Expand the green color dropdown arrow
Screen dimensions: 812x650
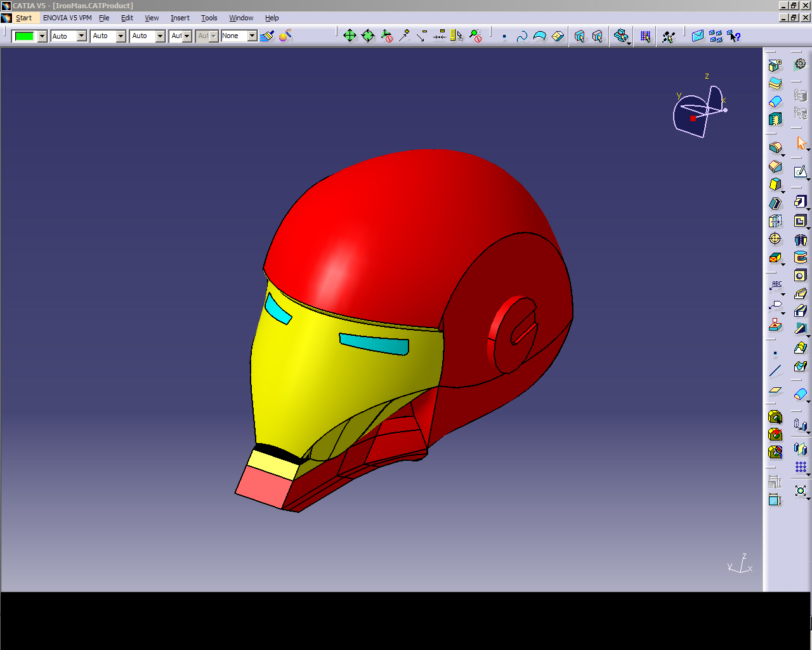click(x=43, y=36)
